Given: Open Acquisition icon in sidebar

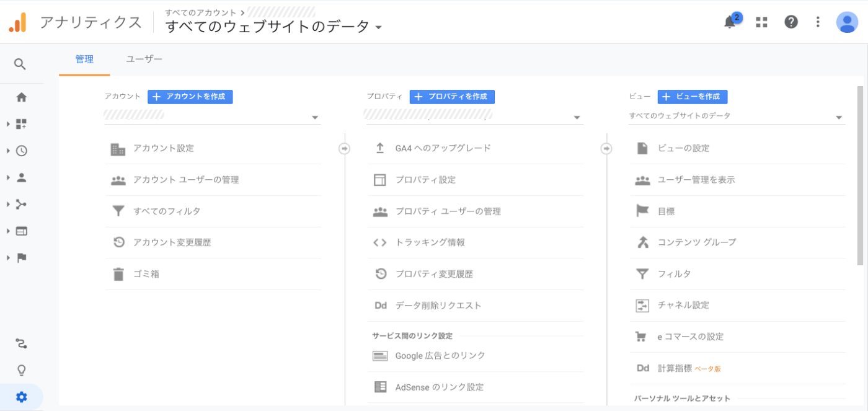Looking at the screenshot, I should 21,205.
